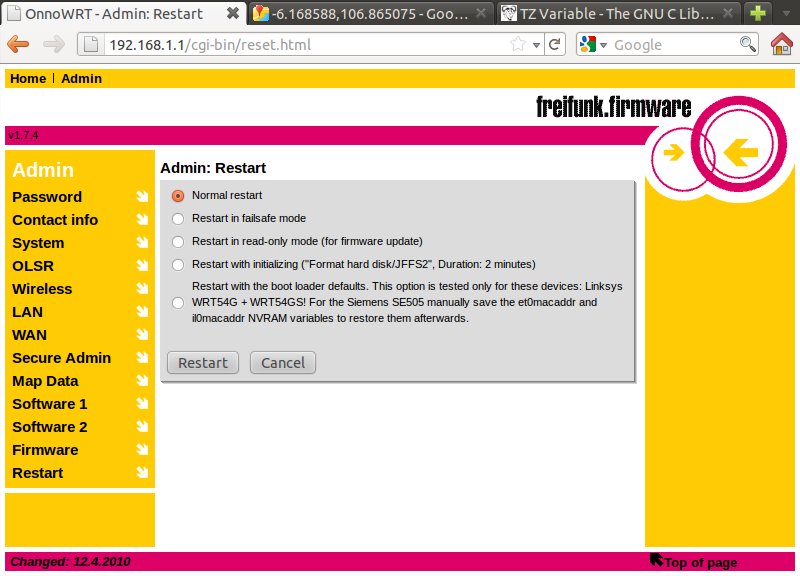Expand the URL bar history dropdown
This screenshot has width=800, height=576.
[537, 45]
